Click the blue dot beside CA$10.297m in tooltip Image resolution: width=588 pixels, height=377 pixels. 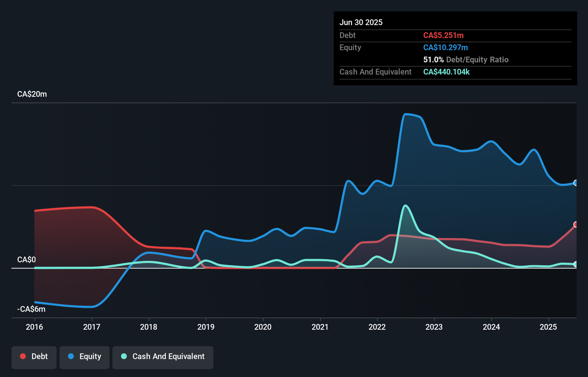tap(445, 47)
